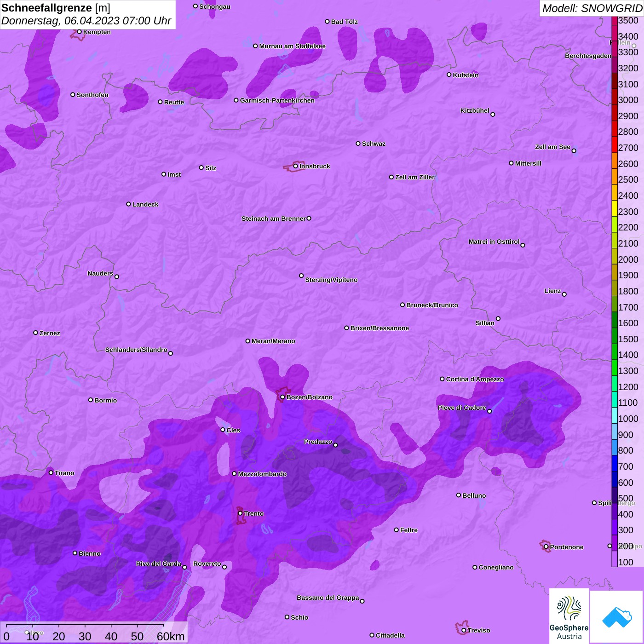Click the Innsbruck city marker

click(295, 166)
